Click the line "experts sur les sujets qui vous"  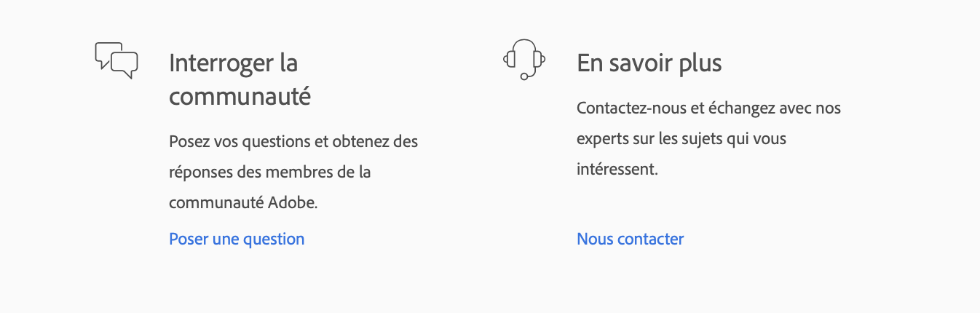point(681,138)
